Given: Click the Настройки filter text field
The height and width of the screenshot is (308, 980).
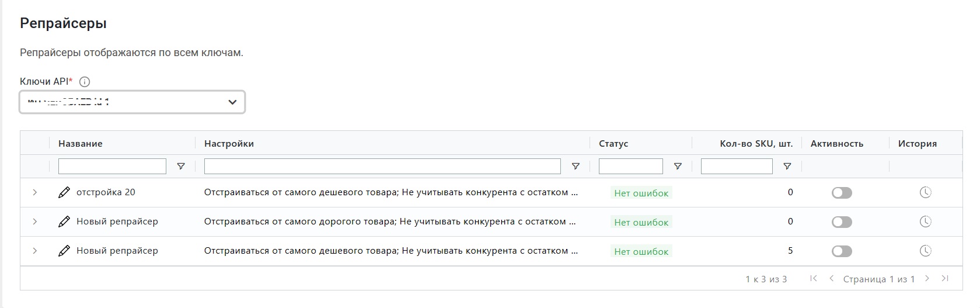Looking at the screenshot, I should click(382, 167).
